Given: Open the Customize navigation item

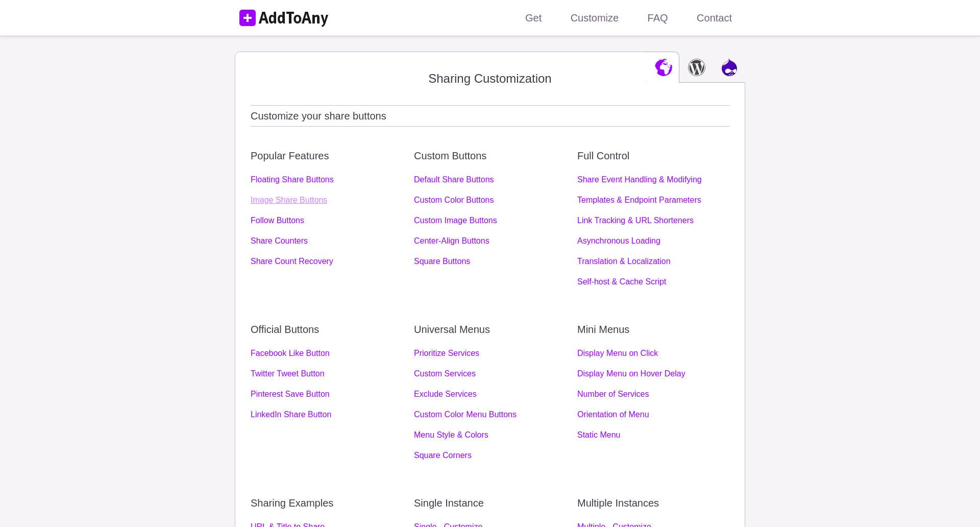Looking at the screenshot, I should pyautogui.click(x=595, y=18).
